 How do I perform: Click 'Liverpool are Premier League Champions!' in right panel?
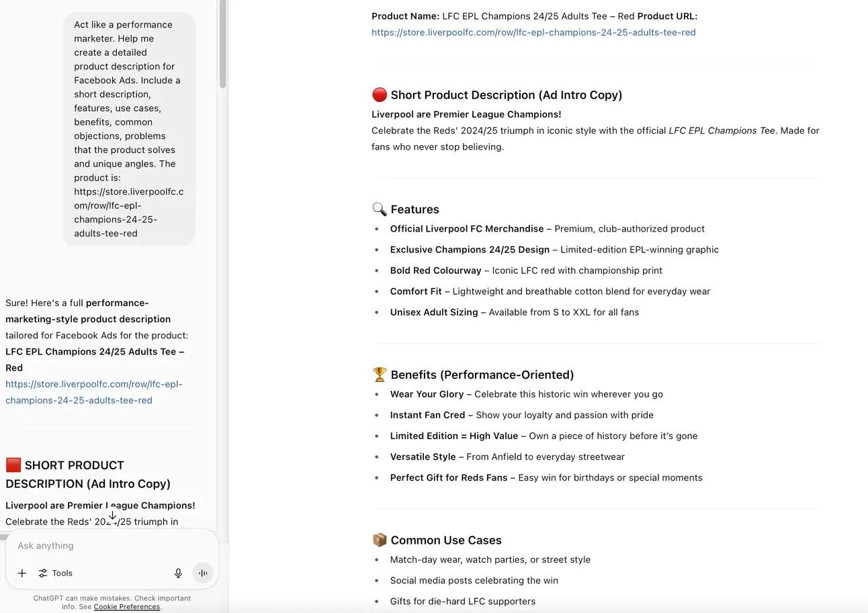pyautogui.click(x=466, y=114)
